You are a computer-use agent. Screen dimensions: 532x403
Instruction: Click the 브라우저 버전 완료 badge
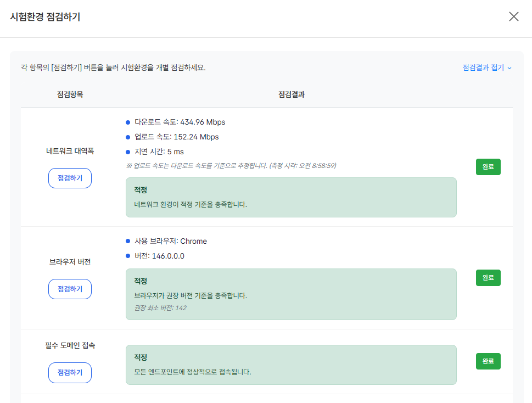pos(488,278)
